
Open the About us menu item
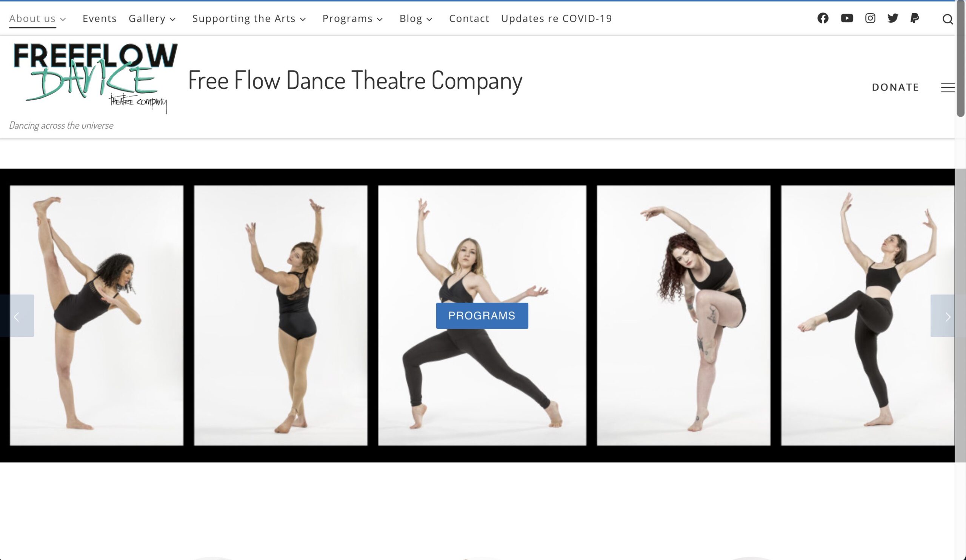click(32, 18)
